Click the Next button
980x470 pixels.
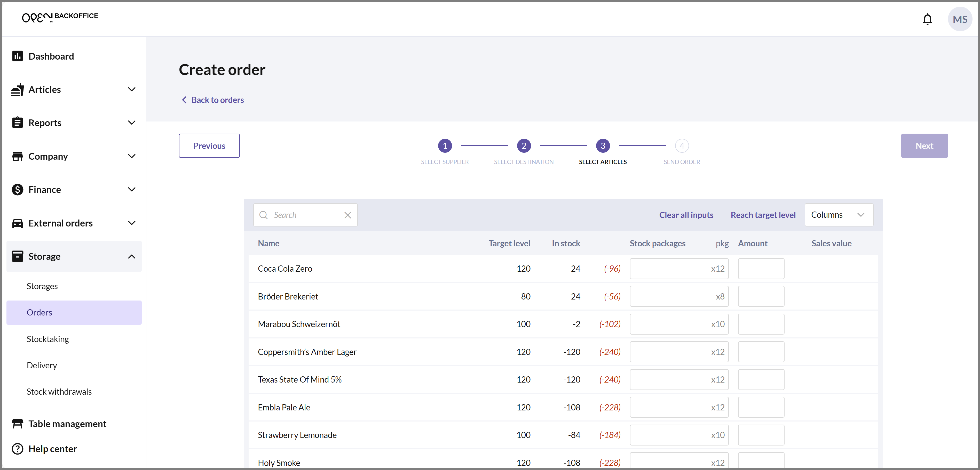[924, 146]
